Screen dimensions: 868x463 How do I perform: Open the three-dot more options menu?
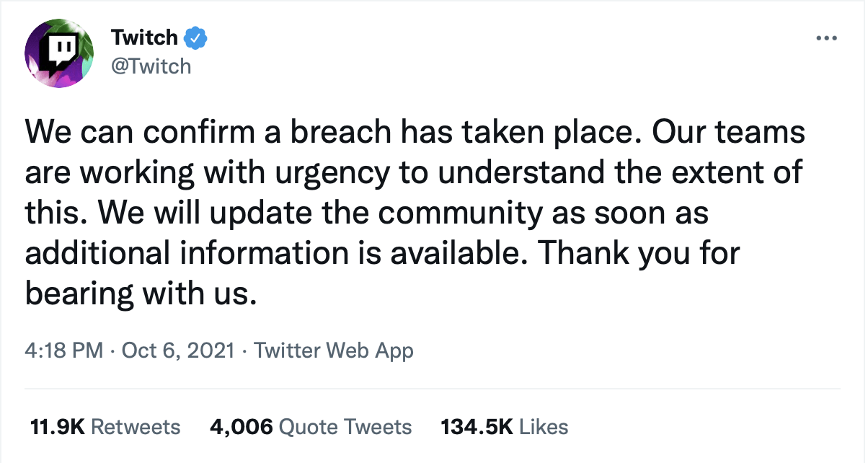click(x=825, y=38)
